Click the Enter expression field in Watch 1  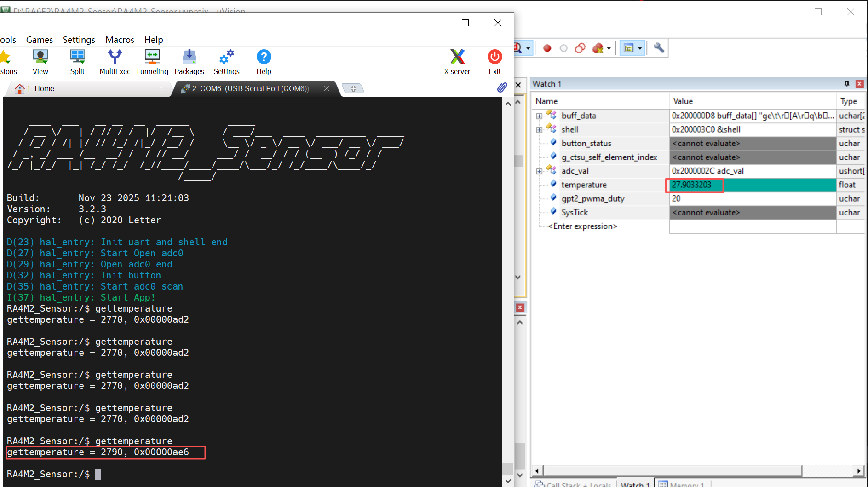582,226
